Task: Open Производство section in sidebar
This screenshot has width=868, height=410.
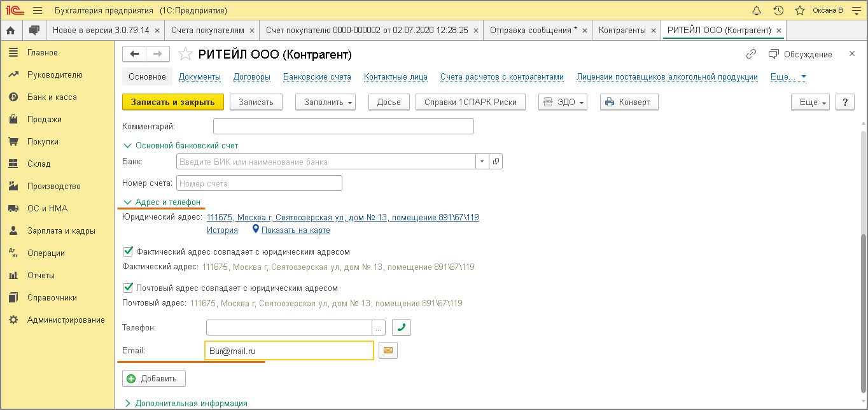Action: tap(54, 186)
